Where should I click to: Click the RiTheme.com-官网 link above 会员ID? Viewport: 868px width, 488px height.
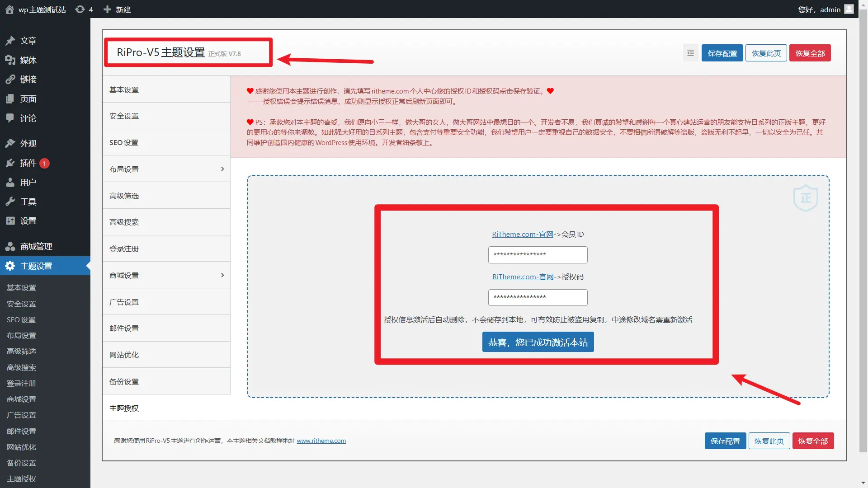coord(522,234)
